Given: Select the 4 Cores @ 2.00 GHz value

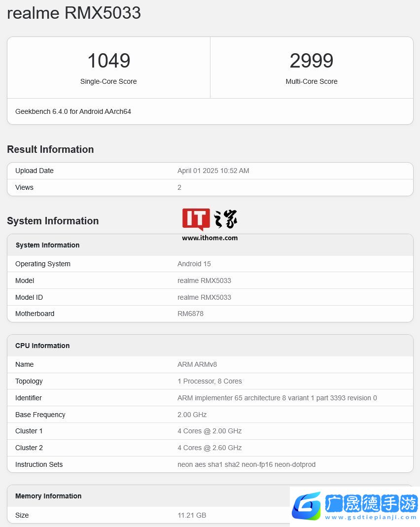Looking at the screenshot, I should click(210, 431).
